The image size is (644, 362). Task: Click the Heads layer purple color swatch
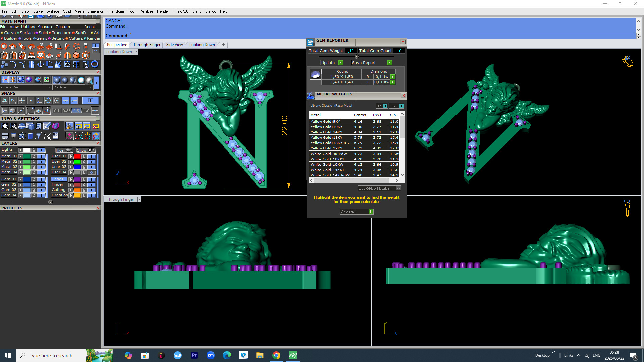(77, 179)
